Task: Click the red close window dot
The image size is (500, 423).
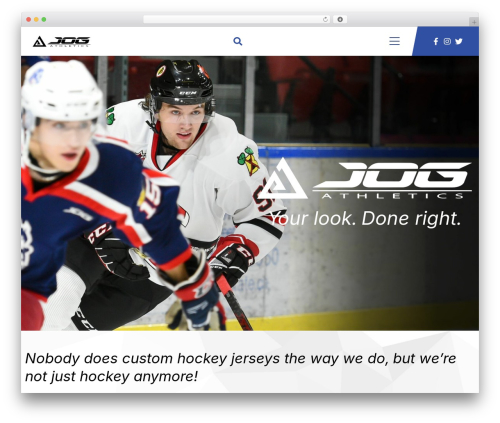Action: point(29,20)
